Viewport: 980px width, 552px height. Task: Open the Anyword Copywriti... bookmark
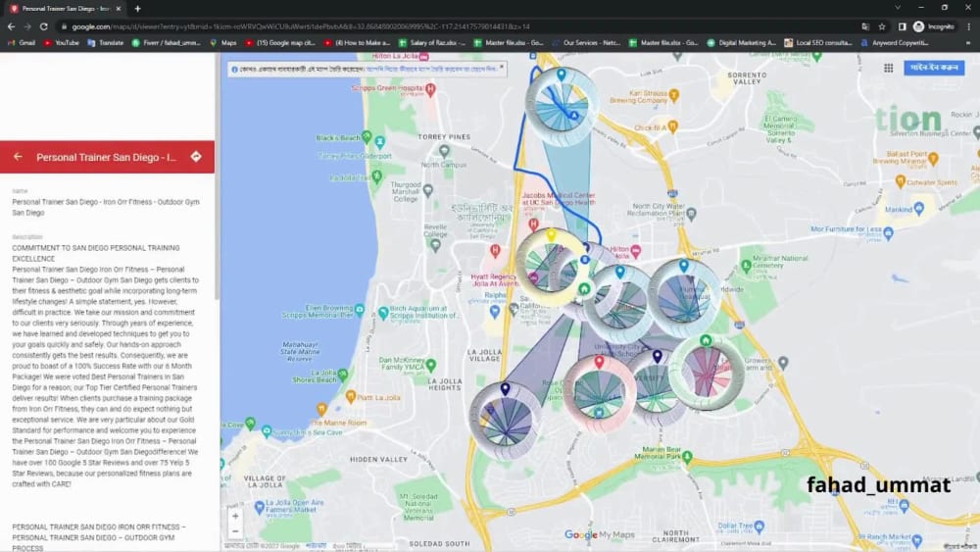895,43
